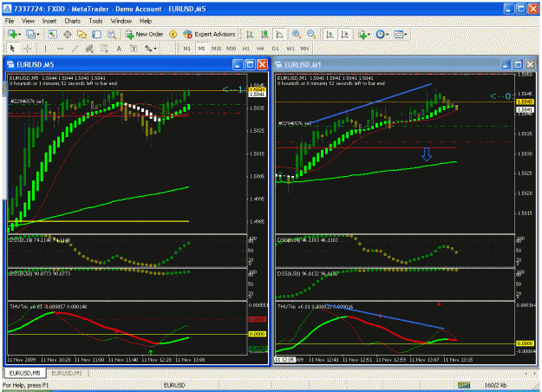This screenshot has height=392, width=542.
Task: Open the Templates dropdown
Action: coord(401,34)
